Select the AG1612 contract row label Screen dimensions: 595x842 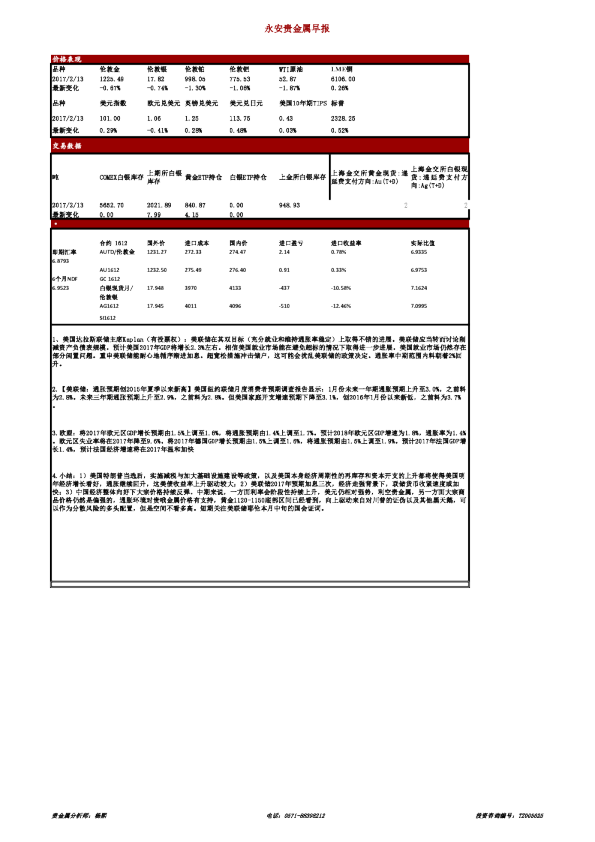click(x=109, y=306)
